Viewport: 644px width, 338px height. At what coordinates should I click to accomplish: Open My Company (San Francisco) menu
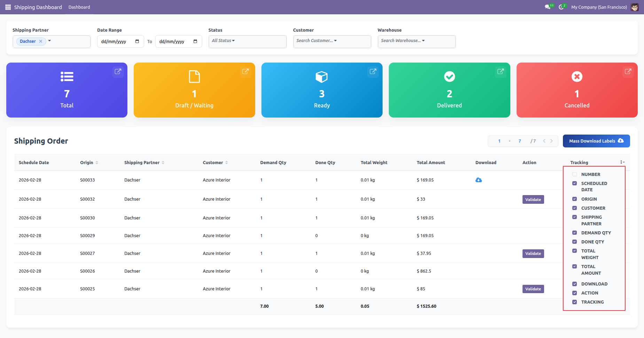(x=599, y=7)
